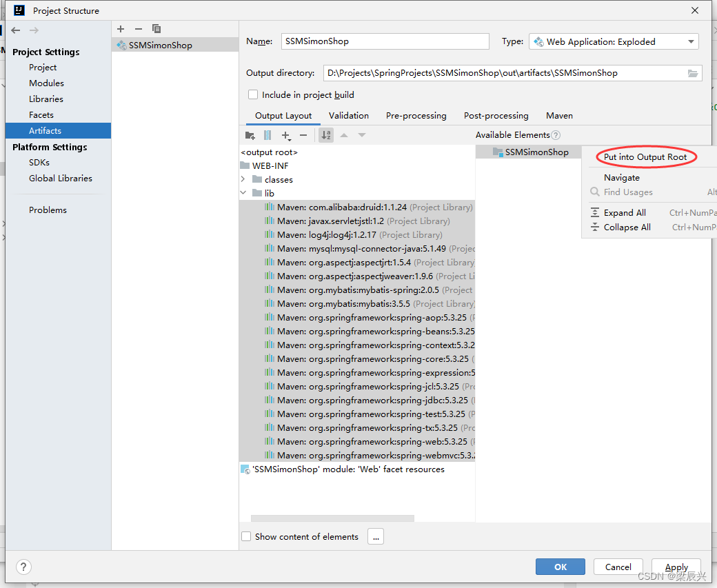Close the Project Structure dialog
This screenshot has height=588, width=717.
click(695, 10)
